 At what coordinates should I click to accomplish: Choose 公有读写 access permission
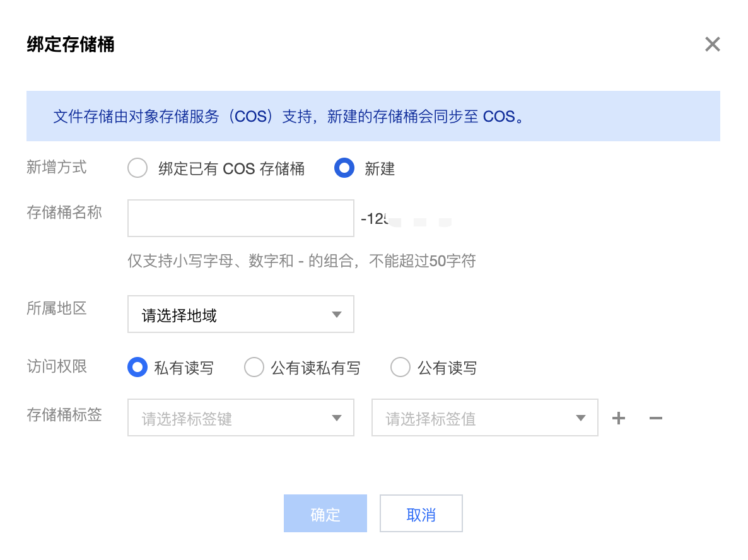[400, 368]
